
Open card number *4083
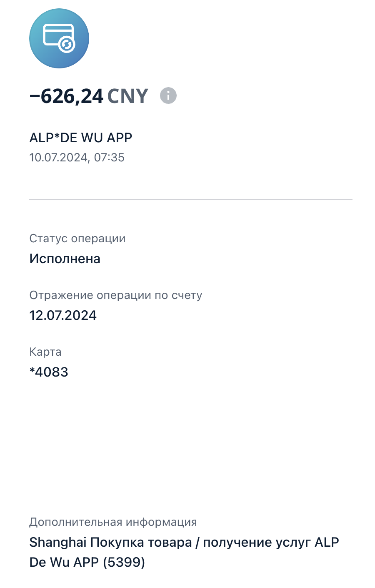tap(49, 372)
